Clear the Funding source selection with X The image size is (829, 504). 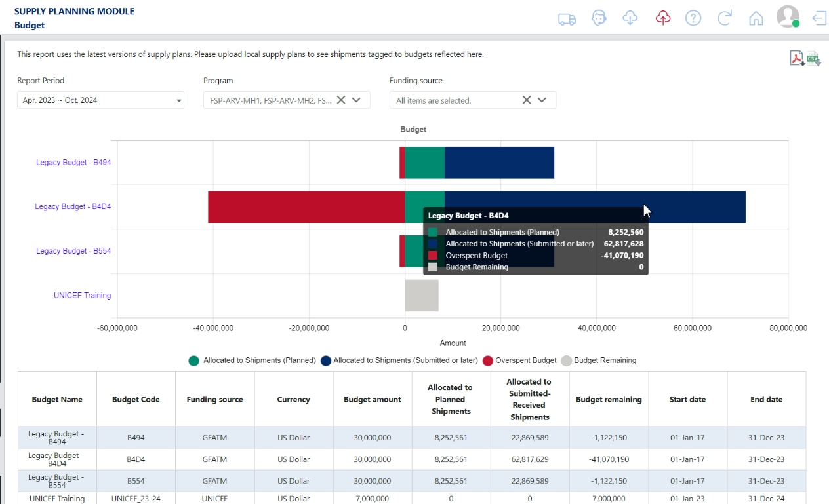coord(527,100)
